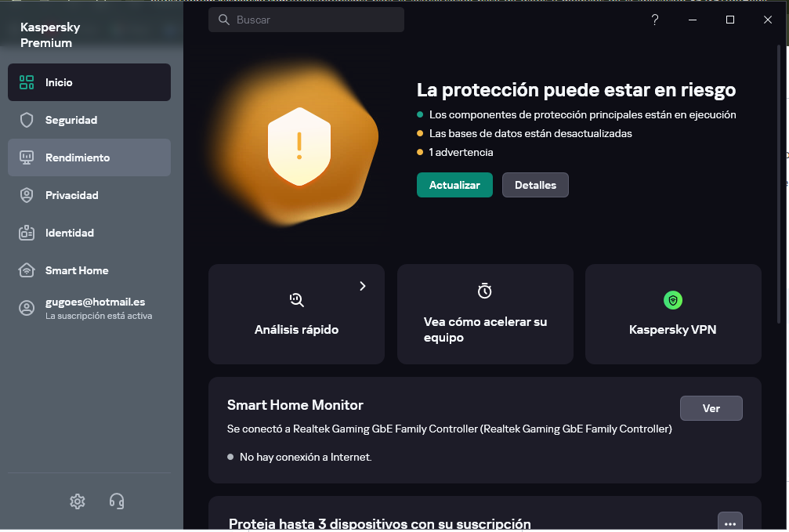
Task: Click 'Los componentes de protección principales' status line
Action: (582, 114)
